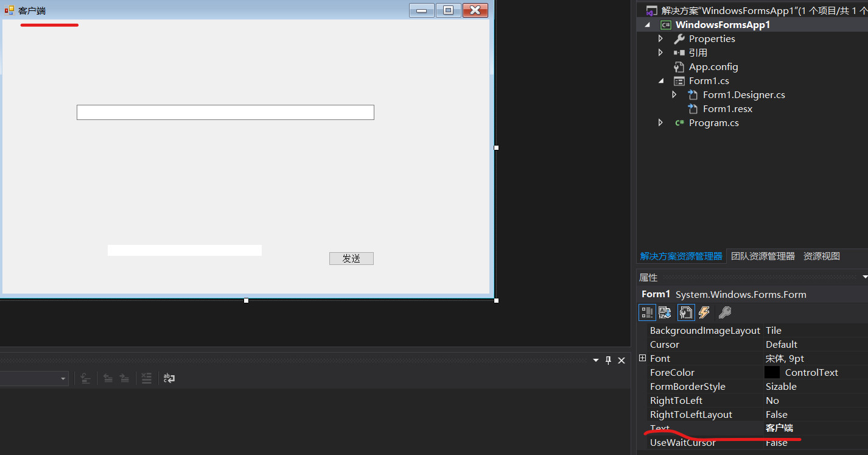Viewport: 868px width, 455px height.
Task: Click the No value of RightToLeft
Action: click(x=772, y=400)
